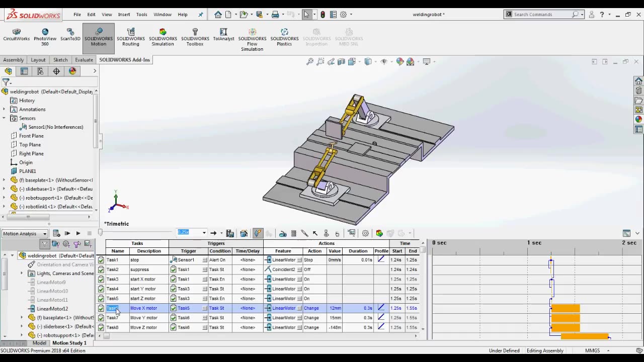Toggle Task2 enable checkbox
The image size is (644, 362).
101,269
